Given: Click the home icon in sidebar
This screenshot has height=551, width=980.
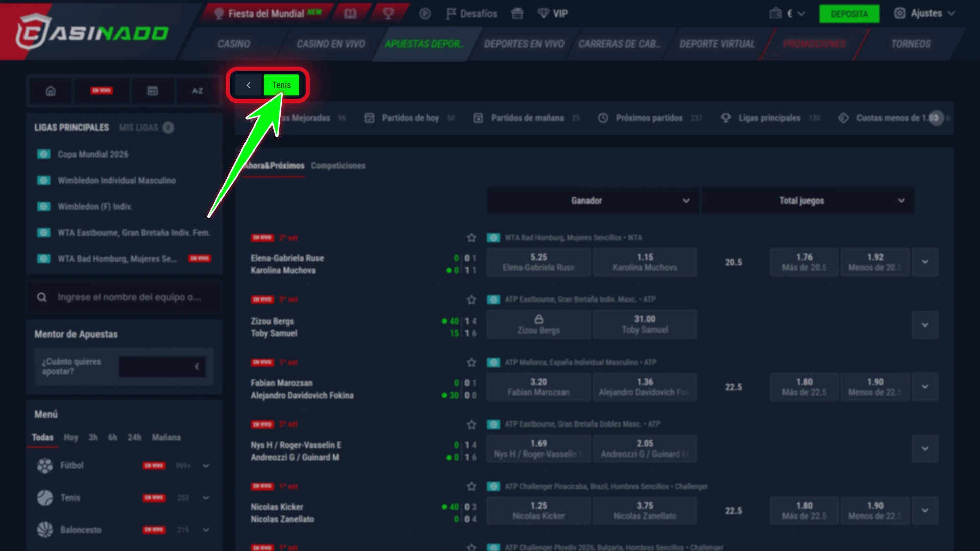Looking at the screenshot, I should click(x=51, y=91).
